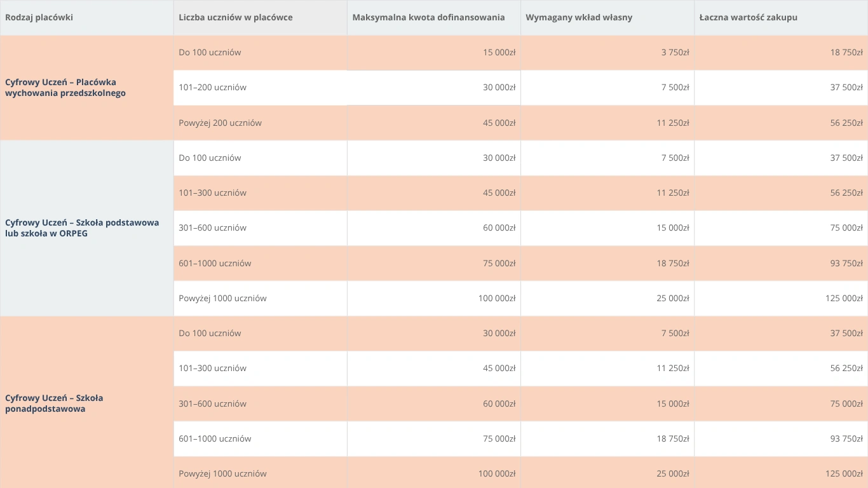
Task: Click primary school 'Do 100 uczniów' total 37 500zł
Action: coord(781,158)
